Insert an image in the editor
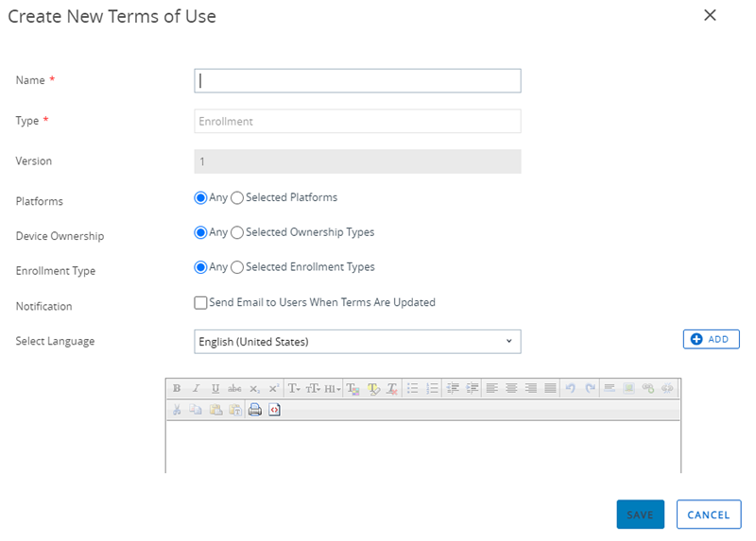Viewport: 756px width, 541px height. pos(628,388)
